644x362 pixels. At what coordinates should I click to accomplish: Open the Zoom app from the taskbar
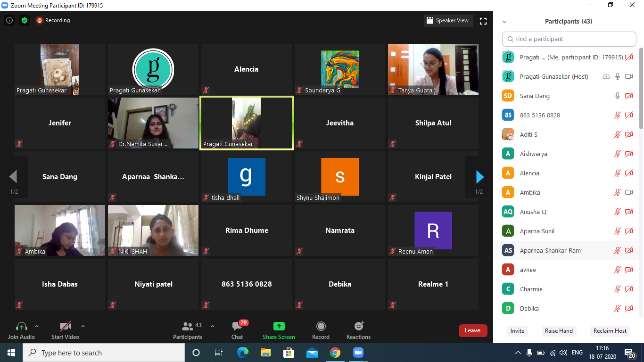pos(358,352)
